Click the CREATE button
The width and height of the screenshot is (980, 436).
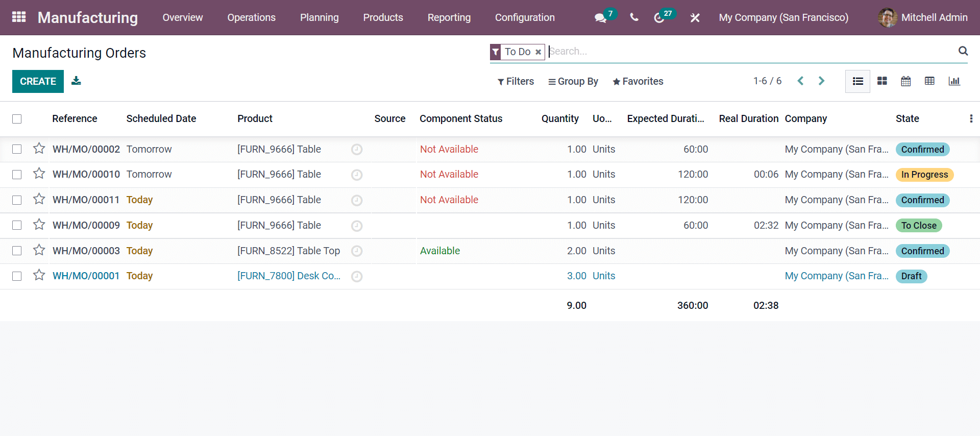(38, 82)
